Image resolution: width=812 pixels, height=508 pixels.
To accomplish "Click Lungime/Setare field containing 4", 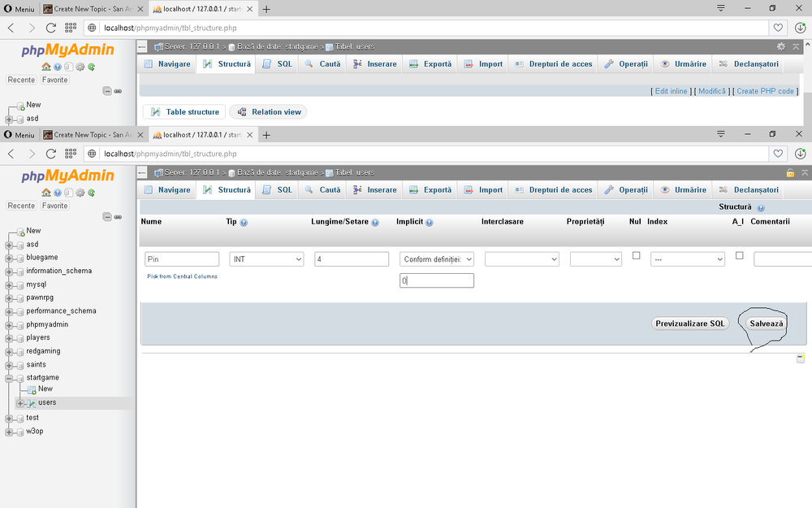I will [x=352, y=259].
